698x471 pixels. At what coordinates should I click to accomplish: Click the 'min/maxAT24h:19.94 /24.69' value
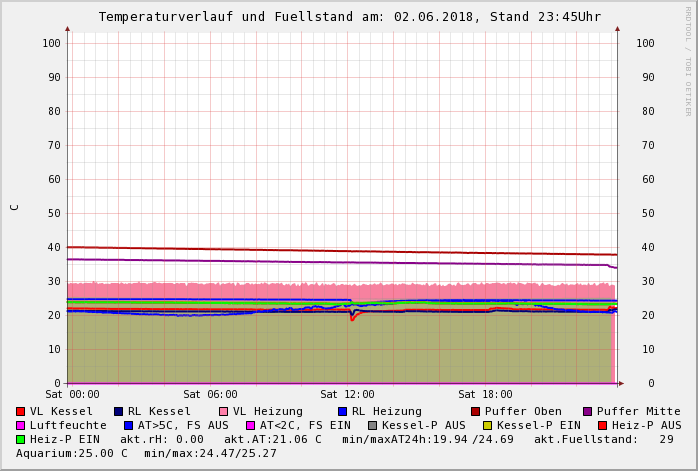[428, 439]
